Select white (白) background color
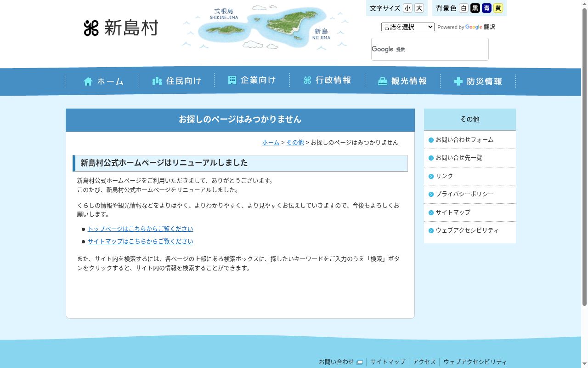This screenshot has height=368, width=588. pos(464,8)
